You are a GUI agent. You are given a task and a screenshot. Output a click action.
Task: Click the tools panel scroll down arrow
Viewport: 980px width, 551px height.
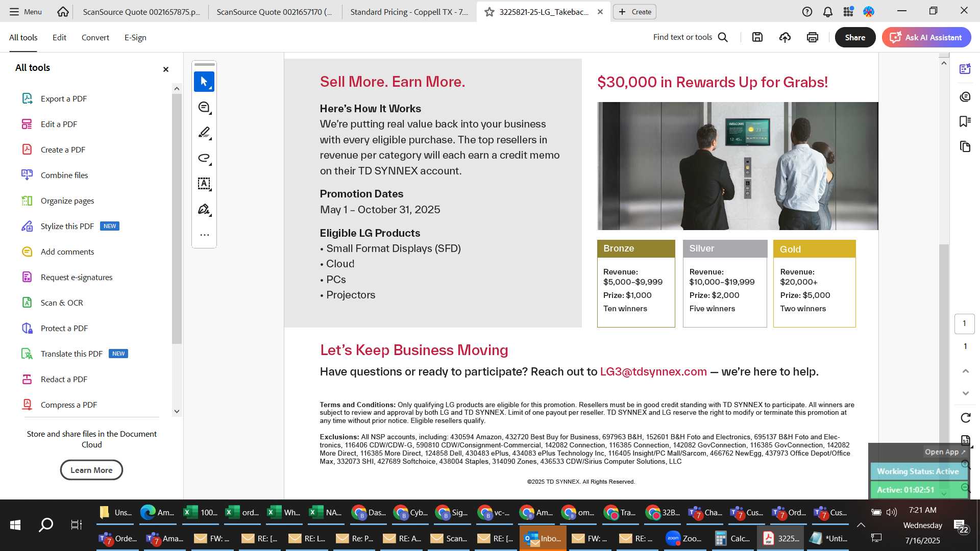(x=177, y=411)
